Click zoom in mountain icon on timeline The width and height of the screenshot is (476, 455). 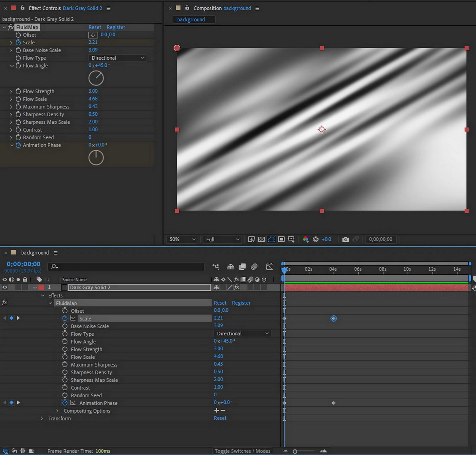tap(323, 451)
